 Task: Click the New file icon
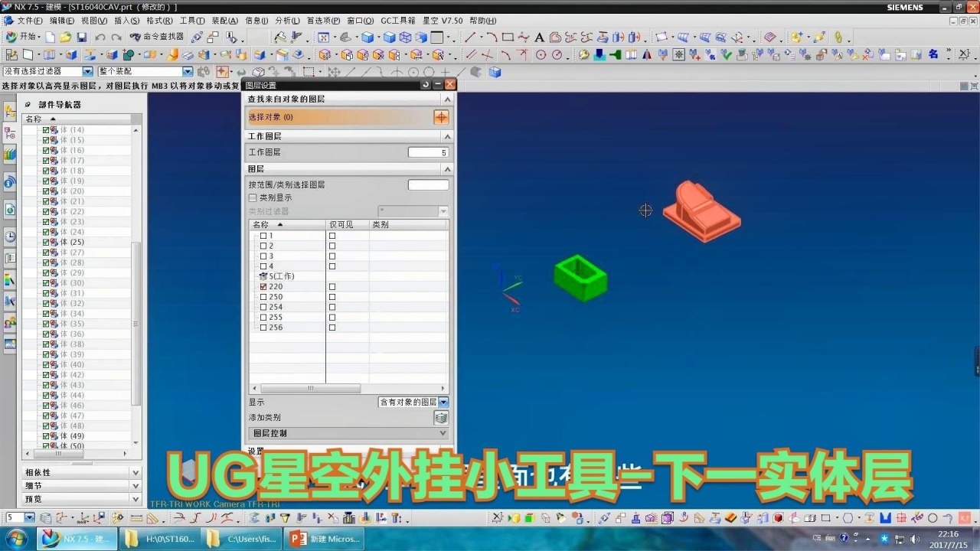coord(51,37)
